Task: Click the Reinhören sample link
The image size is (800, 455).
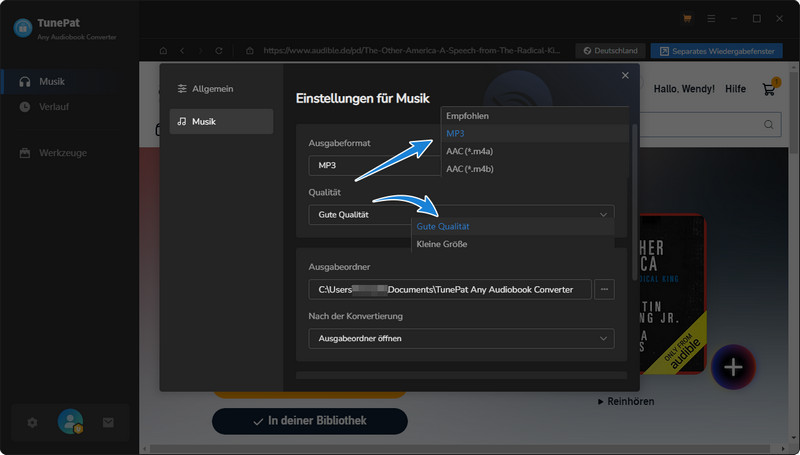Action: [626, 401]
